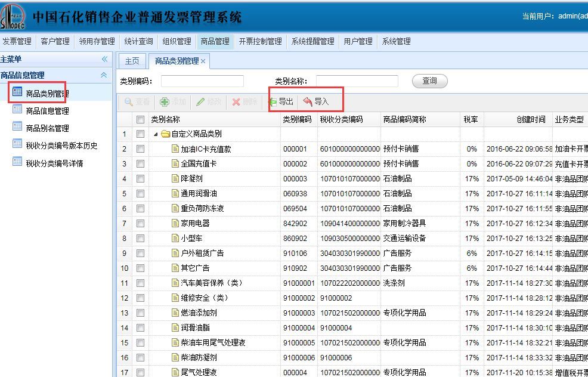This screenshot has height=377, width=588.
Task: Click the 导出 export icon
Action: coord(273,101)
